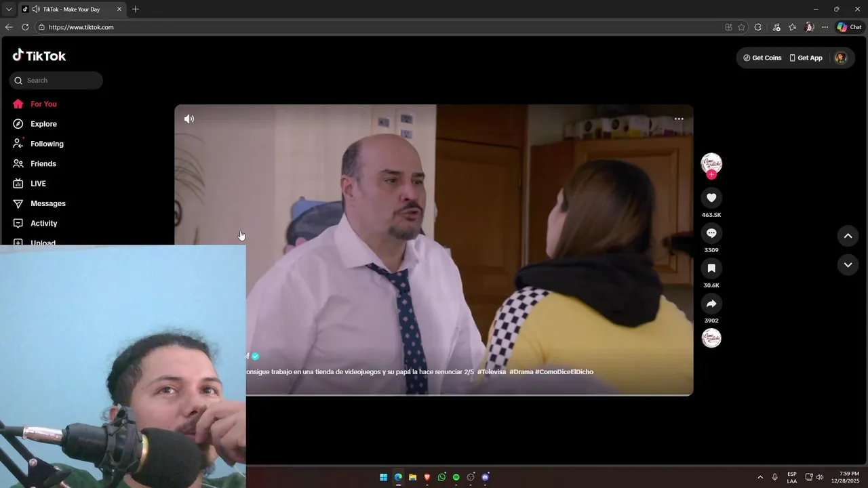Install the app via the address bar icon
Screen dimensions: 868x488
pos(728,27)
